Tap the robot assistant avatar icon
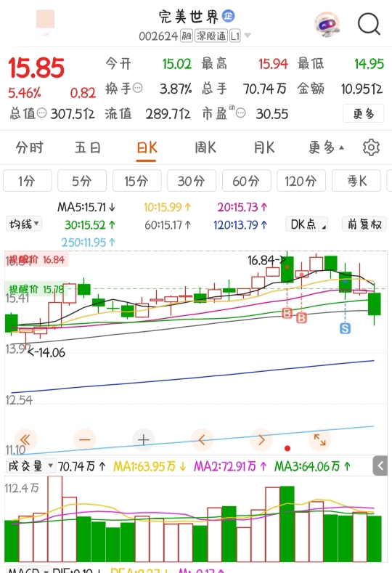392x573 pixels. pyautogui.click(x=327, y=24)
